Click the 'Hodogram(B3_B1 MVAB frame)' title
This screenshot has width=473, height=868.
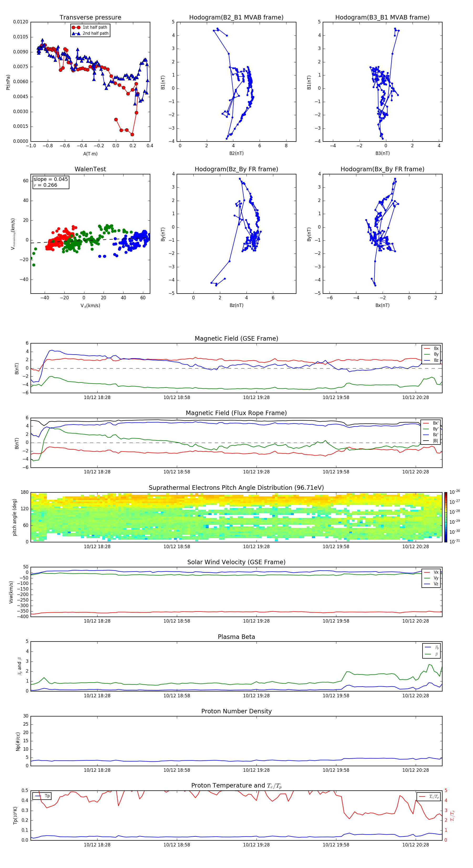(x=382, y=17)
